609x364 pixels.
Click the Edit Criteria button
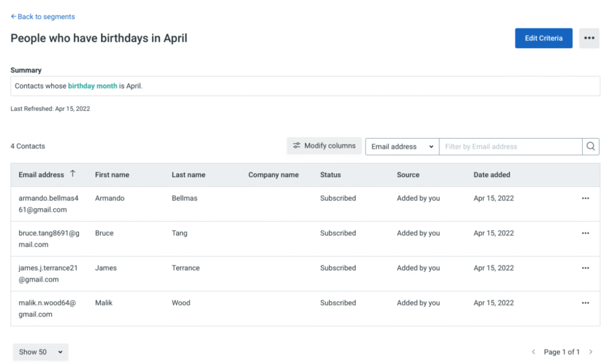point(543,38)
